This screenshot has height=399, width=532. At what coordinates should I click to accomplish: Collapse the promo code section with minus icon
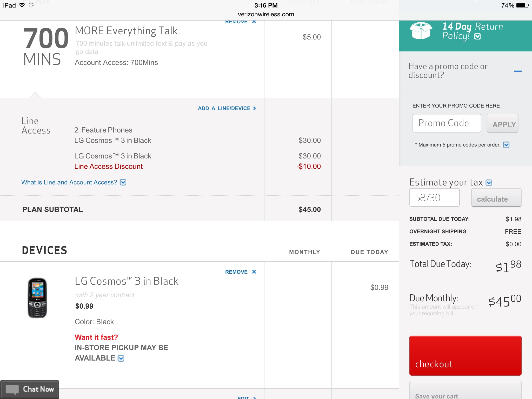coord(518,71)
